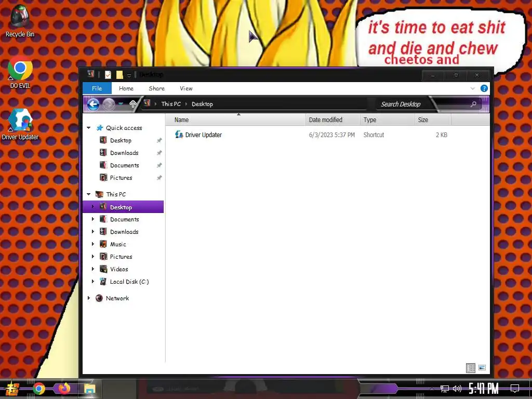Screen dimensions: 532x399
Task: Expand Downloads under This PC
Action: point(93,232)
